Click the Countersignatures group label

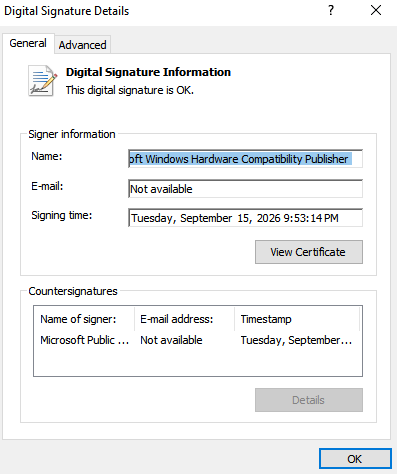pos(73,291)
